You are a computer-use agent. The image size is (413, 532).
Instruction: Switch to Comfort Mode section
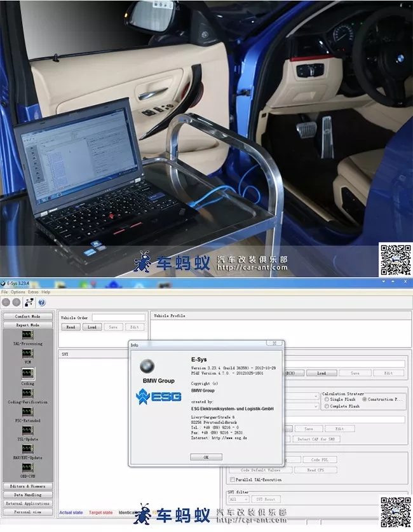tap(28, 317)
